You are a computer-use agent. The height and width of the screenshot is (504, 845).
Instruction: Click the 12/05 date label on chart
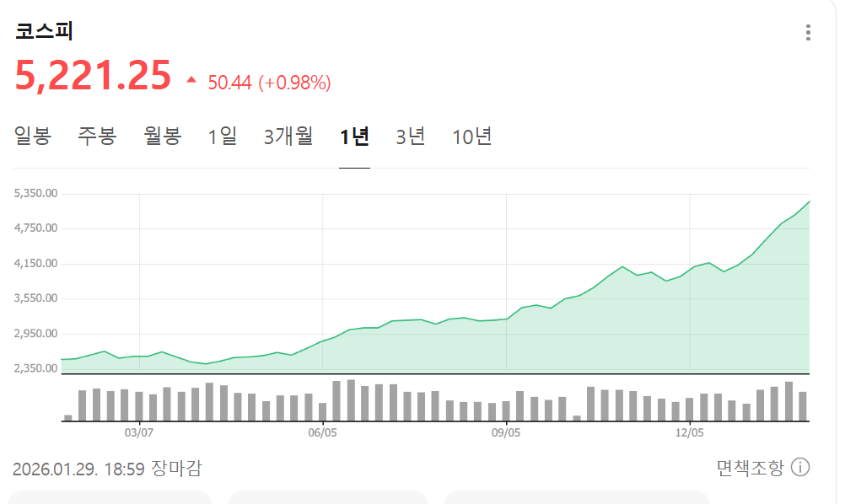tap(690, 432)
